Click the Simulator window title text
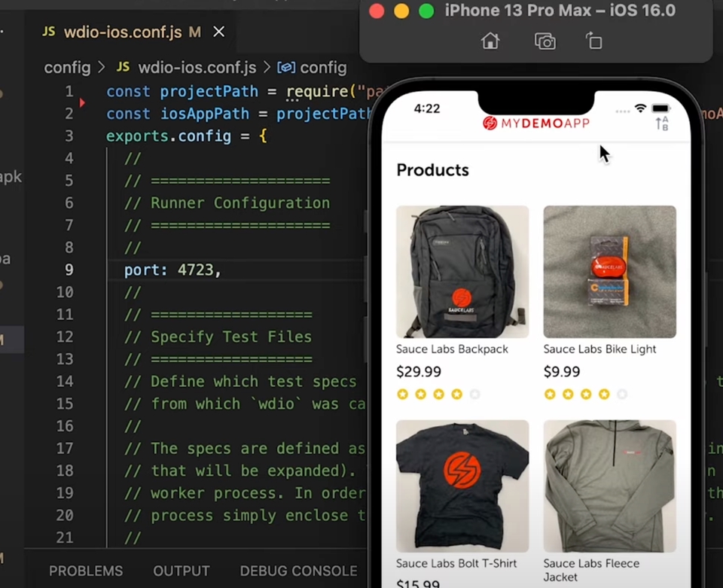The image size is (723, 588). (x=560, y=10)
